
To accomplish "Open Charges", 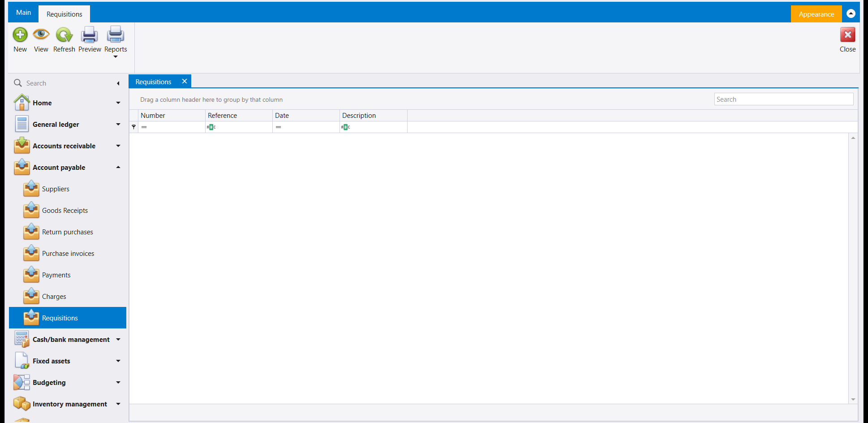I will 68,297.
